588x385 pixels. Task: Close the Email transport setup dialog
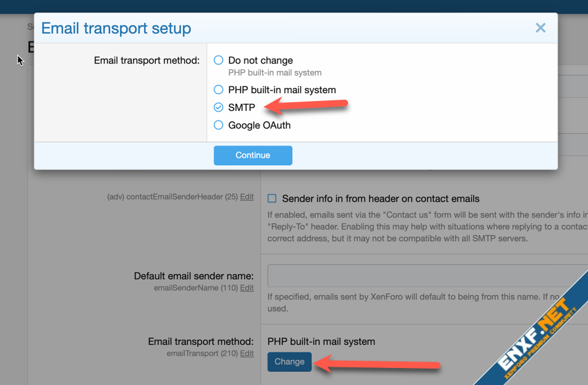[x=540, y=28]
